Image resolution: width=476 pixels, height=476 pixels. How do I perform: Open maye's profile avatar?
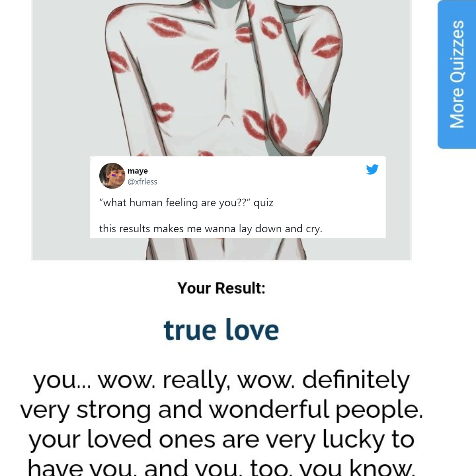tap(112, 176)
